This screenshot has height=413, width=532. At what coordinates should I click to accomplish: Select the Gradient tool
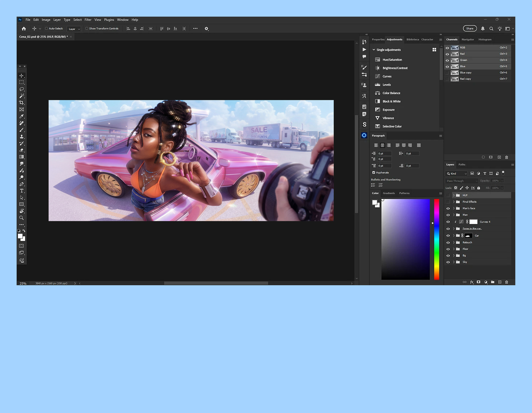(22, 157)
